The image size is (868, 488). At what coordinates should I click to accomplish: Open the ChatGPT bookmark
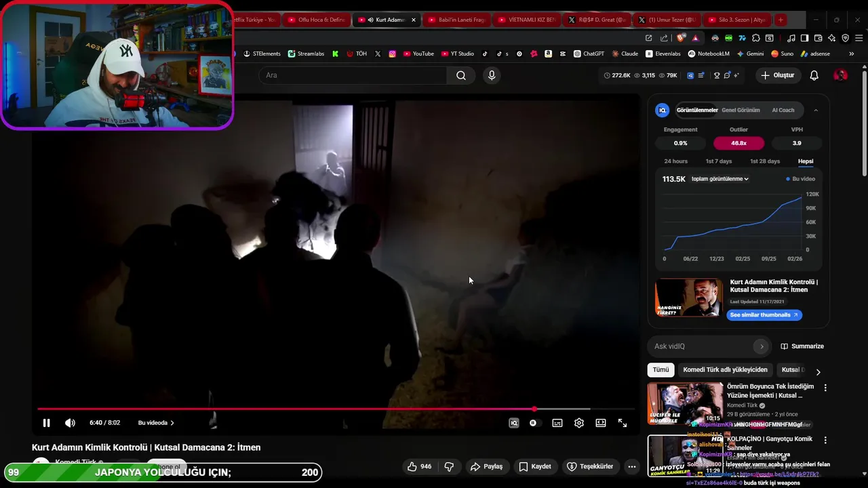tap(589, 54)
